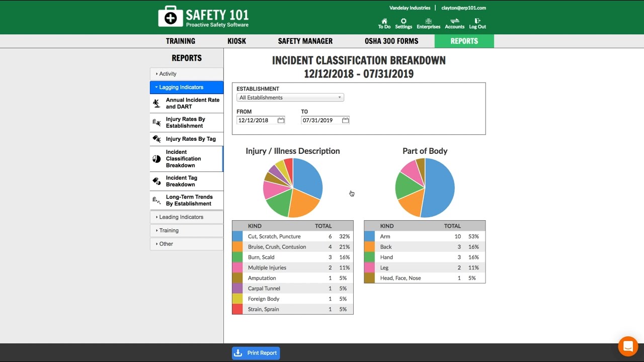Click the Log Out icon

[477, 21]
